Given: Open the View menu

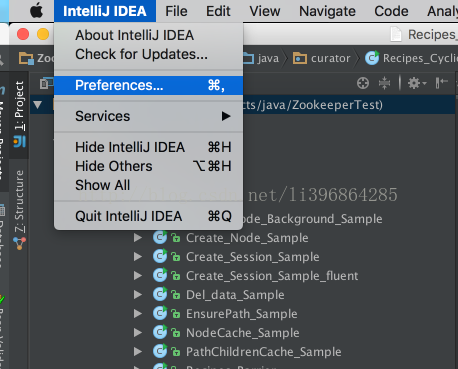Looking at the screenshot, I should tap(265, 11).
